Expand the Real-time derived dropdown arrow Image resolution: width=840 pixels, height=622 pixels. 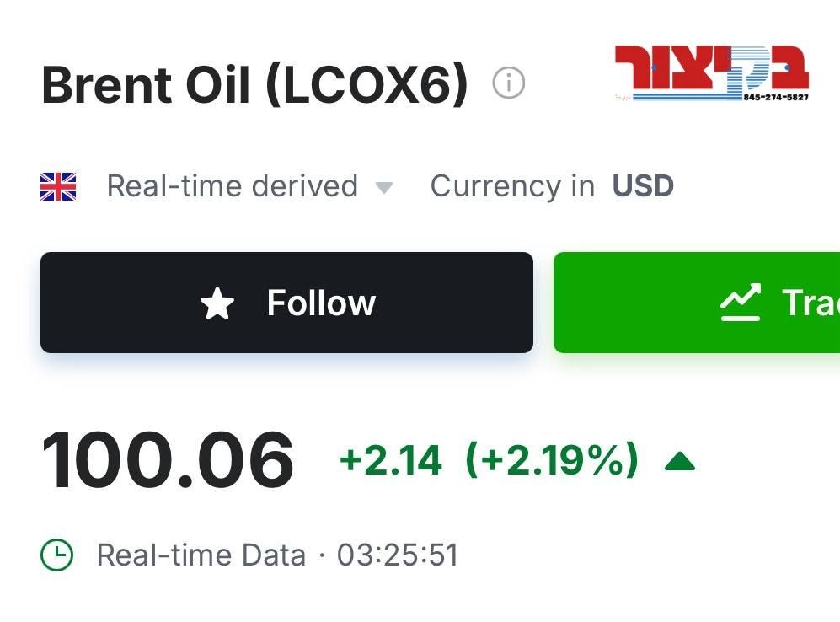pyautogui.click(x=384, y=187)
